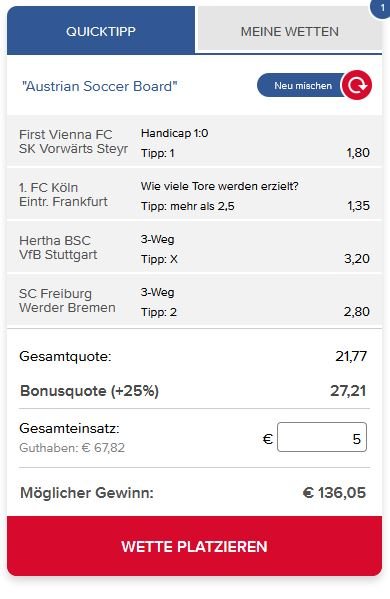Click the 2,80 odds for Tipp 2
The image size is (390, 599).
click(x=356, y=312)
